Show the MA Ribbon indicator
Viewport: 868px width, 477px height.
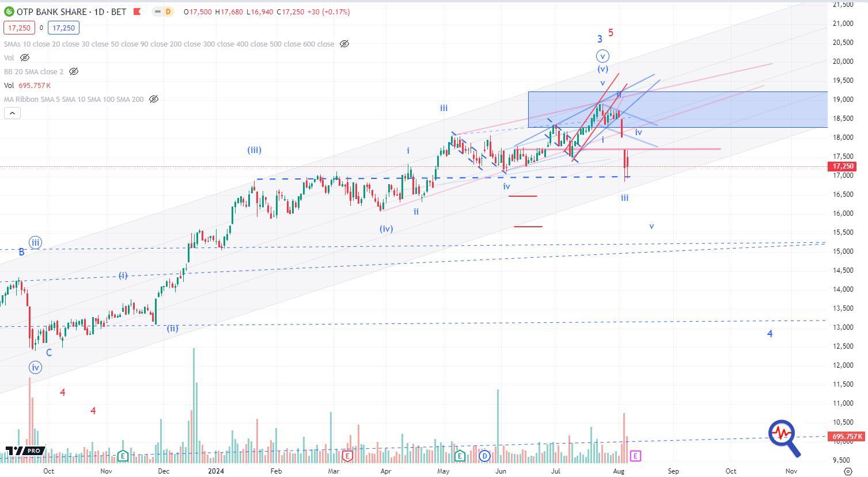tap(154, 99)
